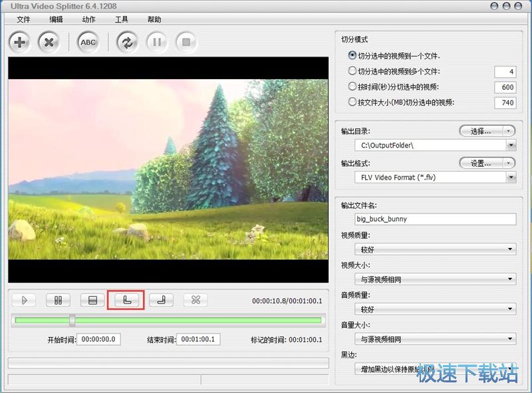Open the 文件 menu
This screenshot has width=532, height=393.
pos(23,20)
